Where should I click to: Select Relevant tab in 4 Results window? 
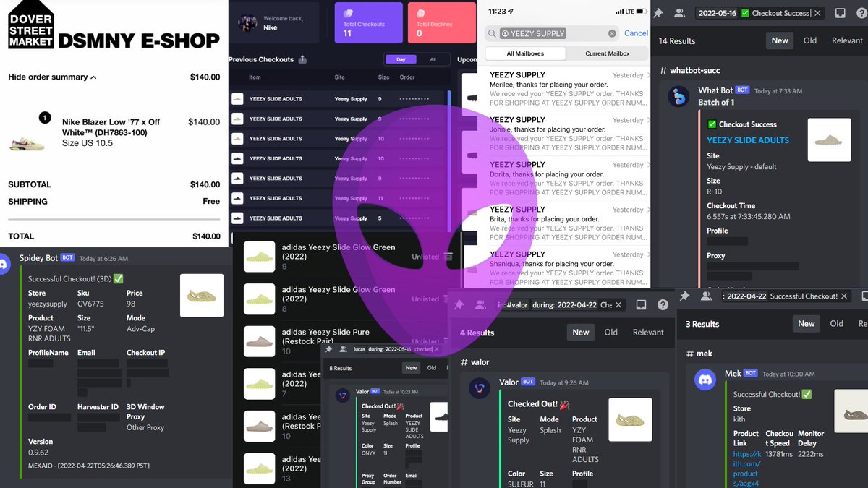click(x=648, y=332)
